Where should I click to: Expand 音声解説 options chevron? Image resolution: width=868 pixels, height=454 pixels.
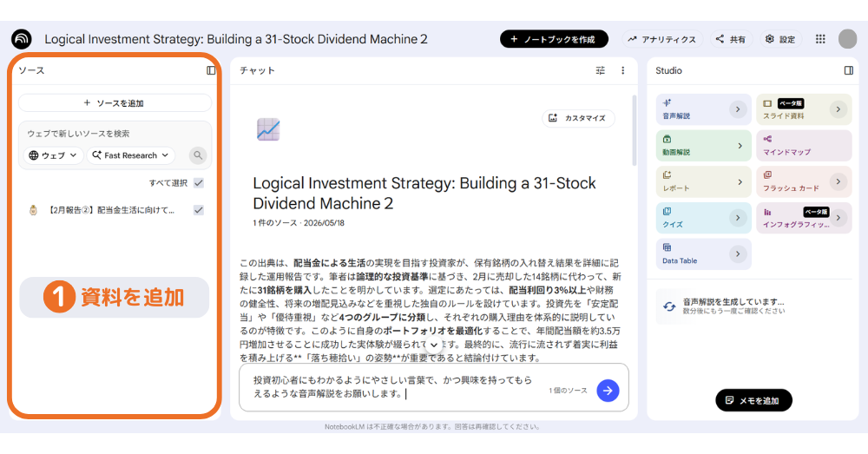737,109
